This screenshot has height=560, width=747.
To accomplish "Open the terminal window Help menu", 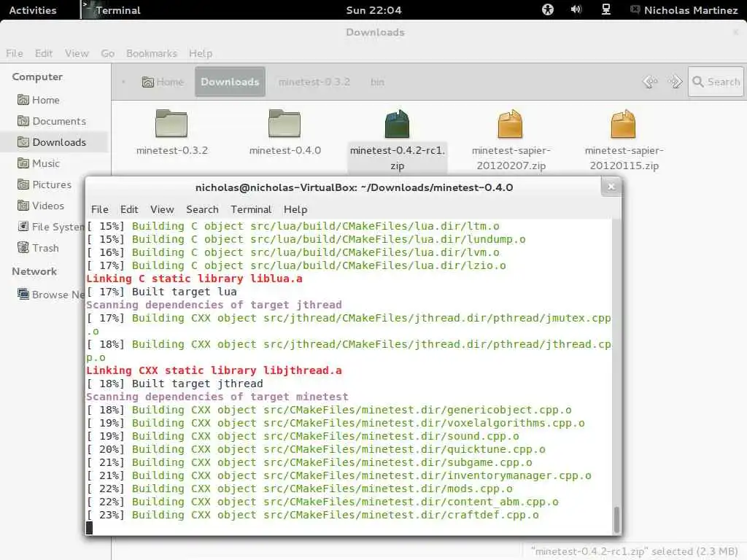I will [x=295, y=209].
